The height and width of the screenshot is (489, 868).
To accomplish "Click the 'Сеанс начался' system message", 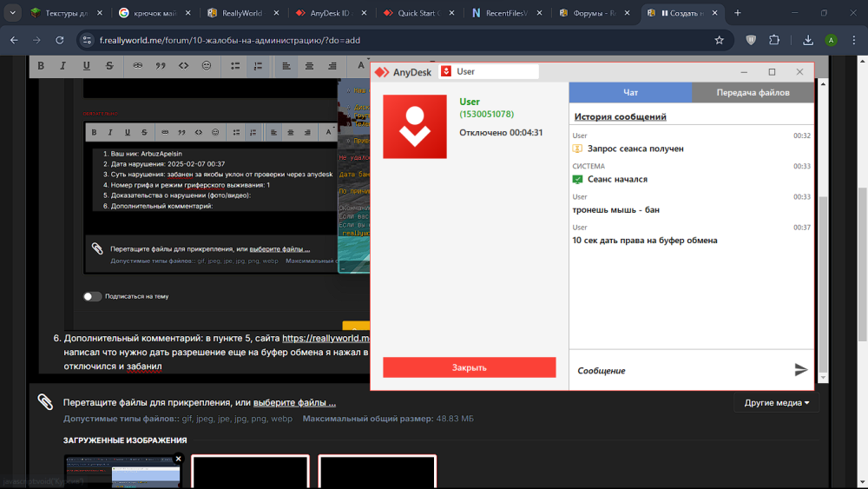I will [x=617, y=180].
